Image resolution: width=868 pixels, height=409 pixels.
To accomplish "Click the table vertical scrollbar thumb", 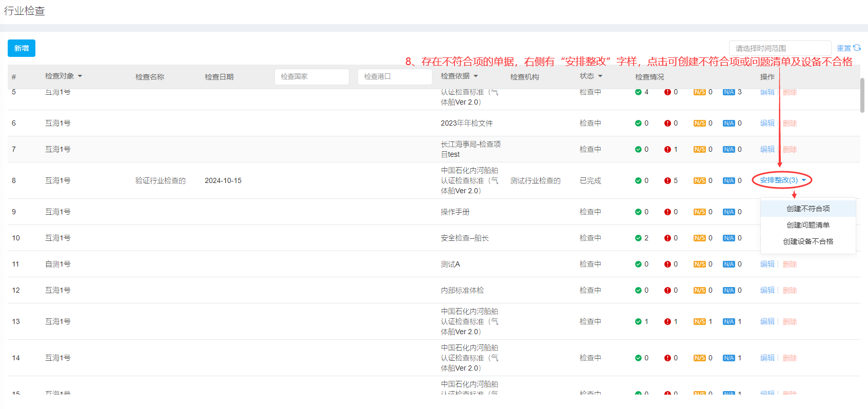I will [862, 95].
